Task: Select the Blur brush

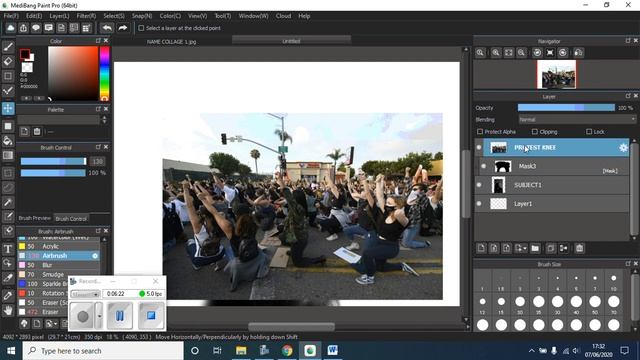Action: point(58,265)
